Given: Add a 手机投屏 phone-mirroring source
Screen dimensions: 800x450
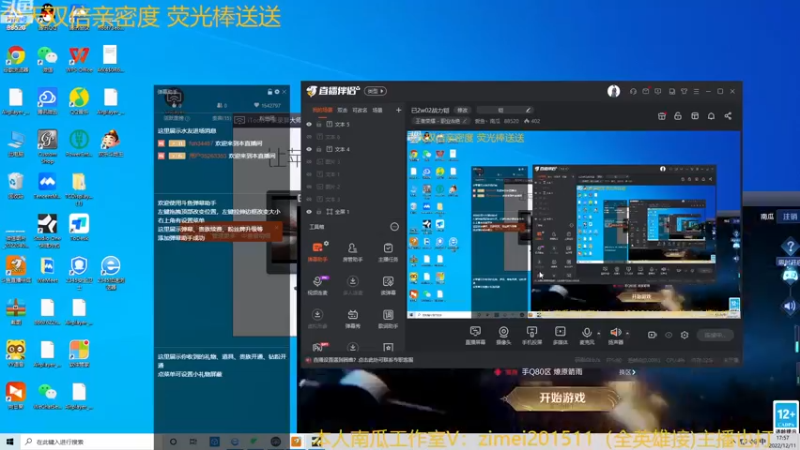Looking at the screenshot, I should pos(532,335).
